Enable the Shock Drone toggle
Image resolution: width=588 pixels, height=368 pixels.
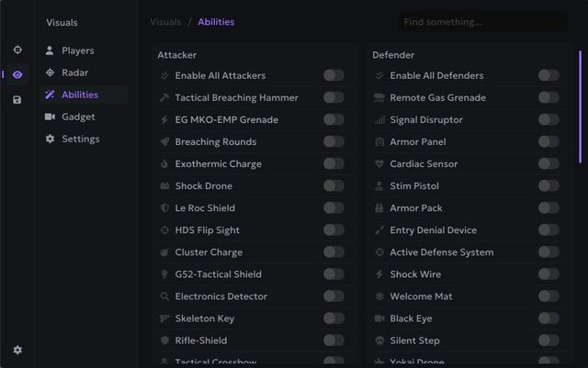[334, 186]
